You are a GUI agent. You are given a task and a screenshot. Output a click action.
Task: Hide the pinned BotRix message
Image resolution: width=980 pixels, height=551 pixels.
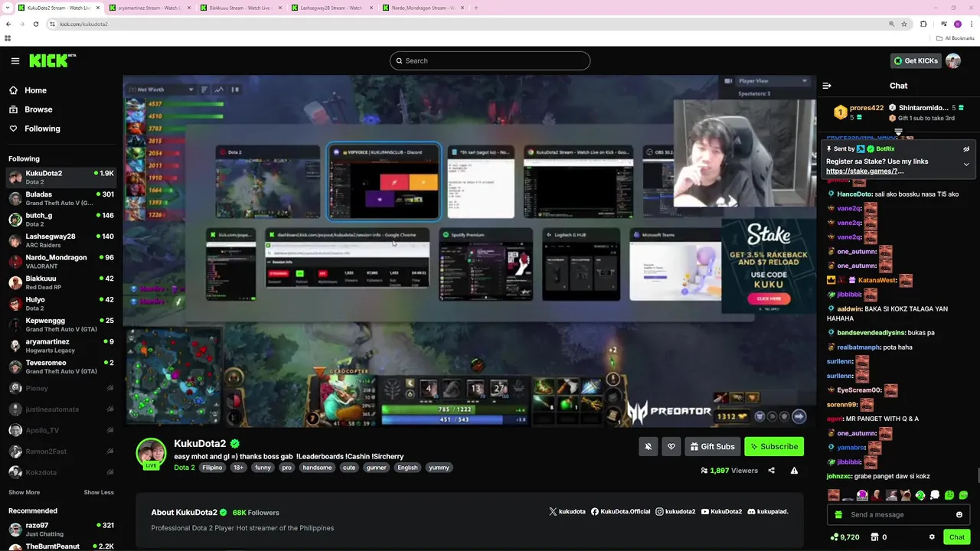click(966, 149)
